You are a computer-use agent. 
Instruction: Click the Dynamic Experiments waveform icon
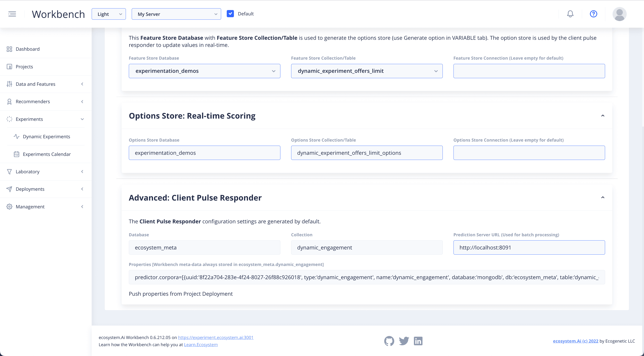(17, 136)
